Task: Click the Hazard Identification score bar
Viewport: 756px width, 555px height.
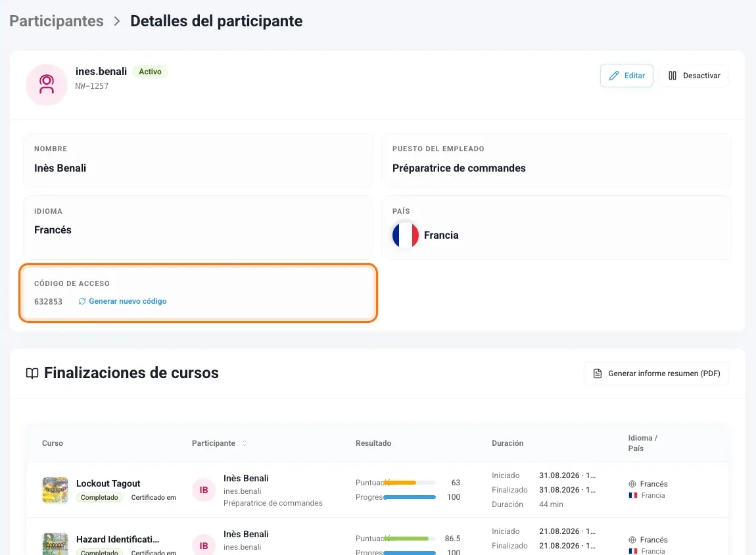Action: point(410,539)
